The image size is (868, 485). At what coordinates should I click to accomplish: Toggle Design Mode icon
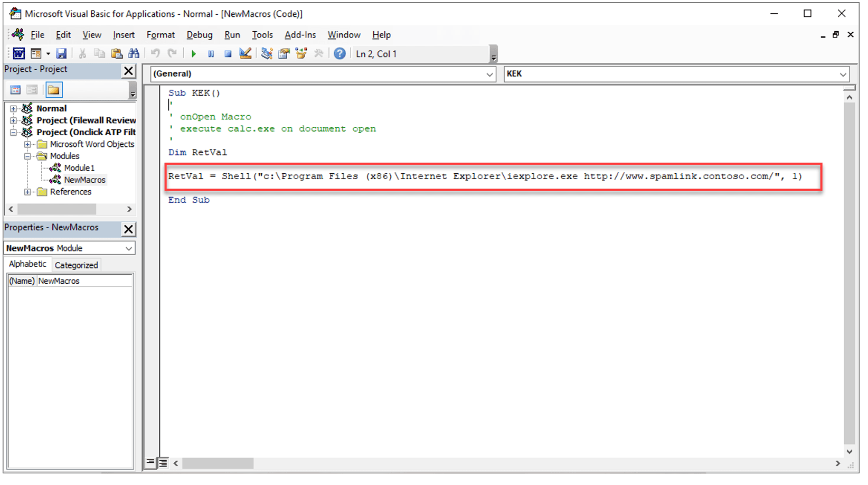point(246,54)
